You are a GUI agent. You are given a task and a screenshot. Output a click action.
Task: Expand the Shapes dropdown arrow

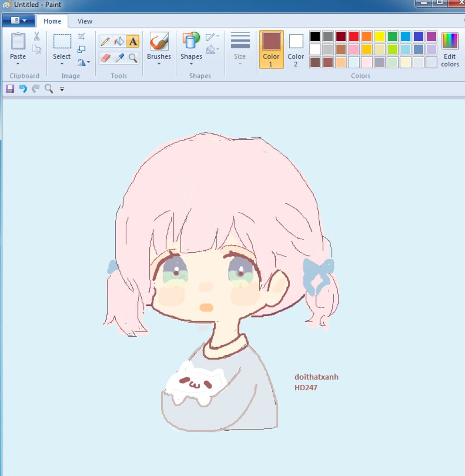tap(191, 64)
